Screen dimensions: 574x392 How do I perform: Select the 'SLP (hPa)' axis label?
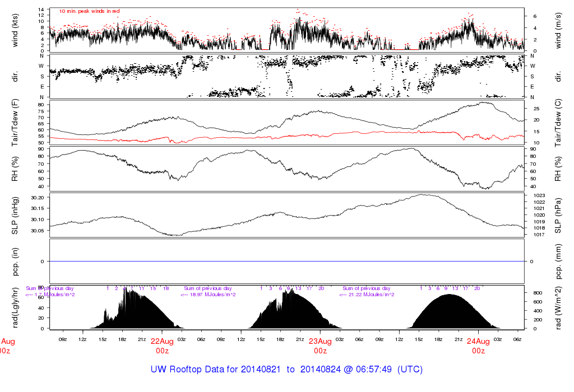[x=558, y=216]
